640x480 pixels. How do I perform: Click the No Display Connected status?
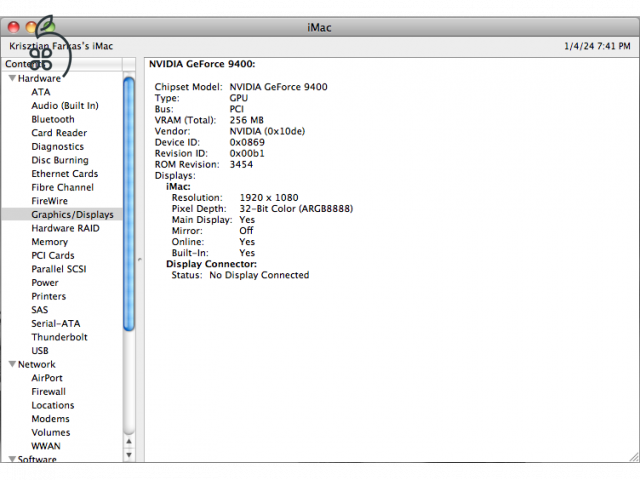tap(259, 275)
